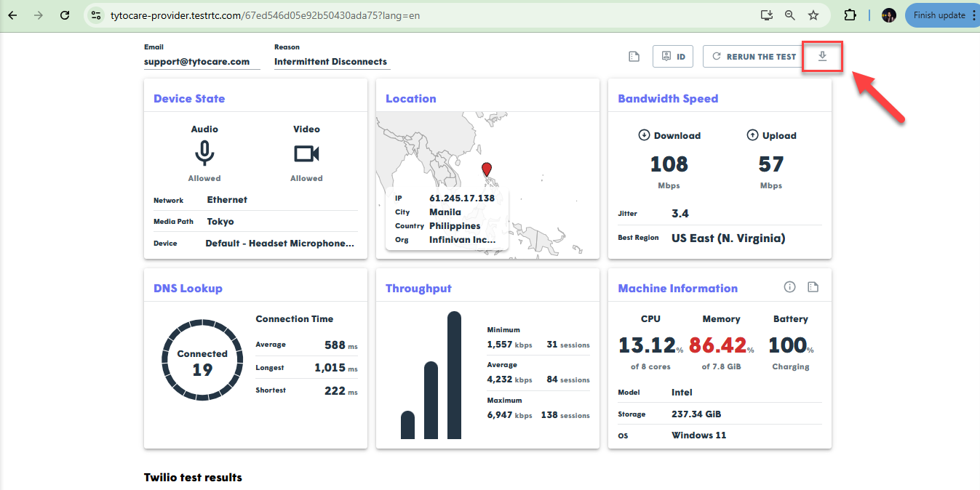
Task: Click the Battery value 100%
Action: [x=791, y=345]
